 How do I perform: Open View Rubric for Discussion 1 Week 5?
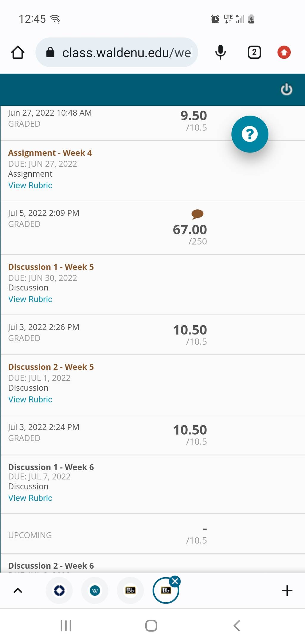[x=30, y=299]
